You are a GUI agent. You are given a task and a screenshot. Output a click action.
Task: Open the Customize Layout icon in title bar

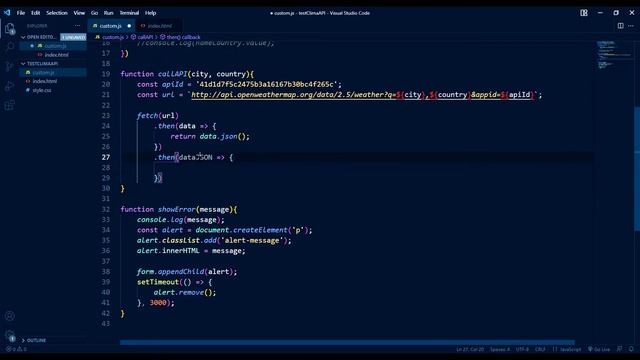(584, 13)
